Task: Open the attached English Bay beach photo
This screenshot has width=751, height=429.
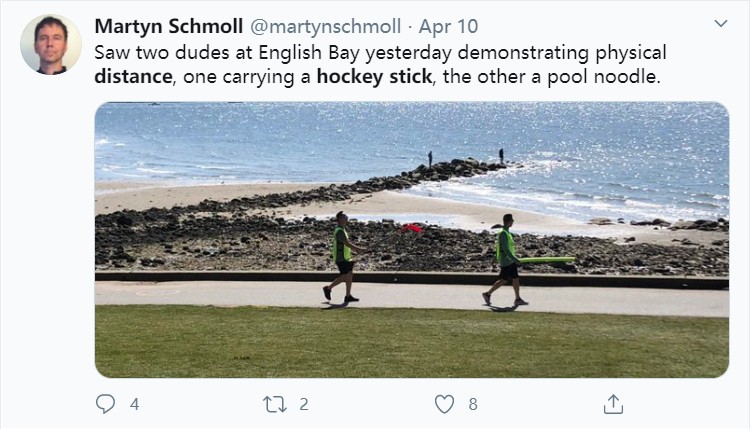Action: pyautogui.click(x=412, y=239)
